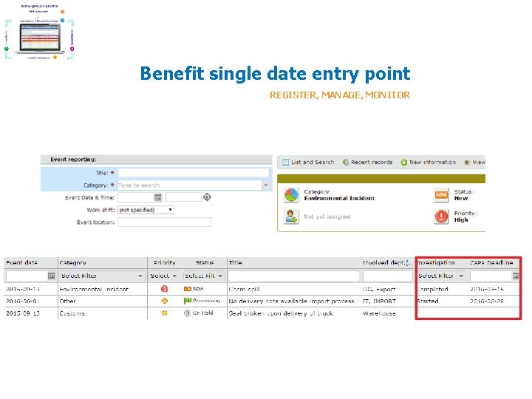The width and height of the screenshot is (532, 399).
Task: Click the red High priority exclamation icon
Action: [x=441, y=216]
